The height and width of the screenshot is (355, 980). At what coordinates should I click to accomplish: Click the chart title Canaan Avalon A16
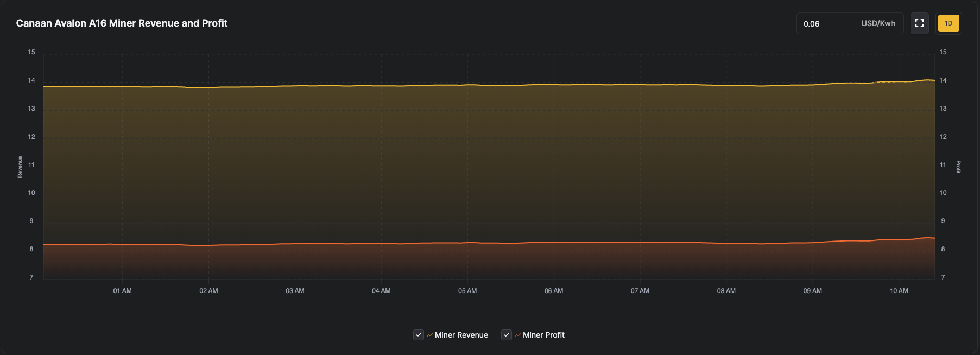(x=122, y=23)
